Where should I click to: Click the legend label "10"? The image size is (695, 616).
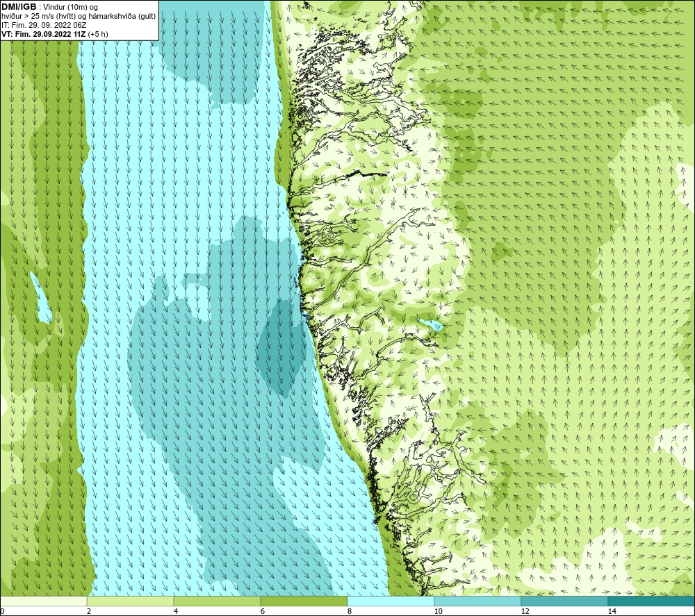tap(438, 612)
